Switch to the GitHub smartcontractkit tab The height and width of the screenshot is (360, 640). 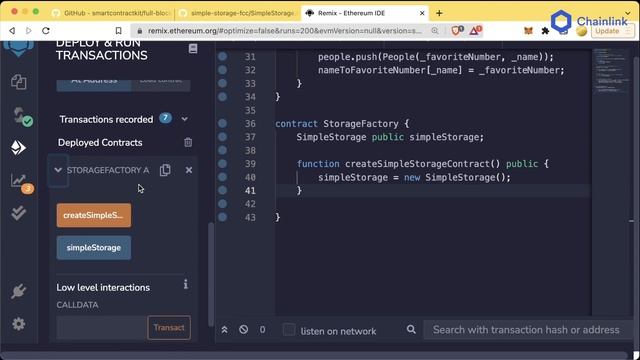coord(112,13)
